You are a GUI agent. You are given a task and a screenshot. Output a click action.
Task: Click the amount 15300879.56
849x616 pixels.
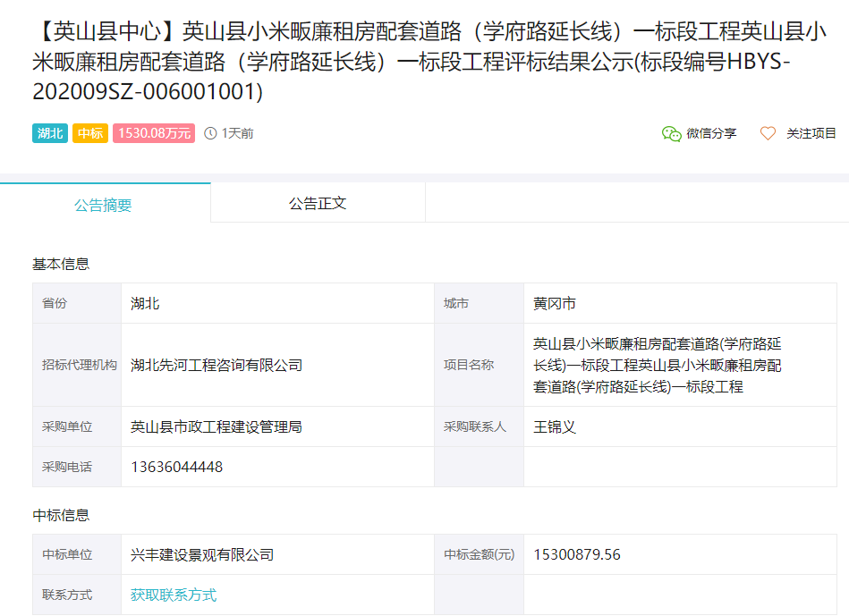click(577, 555)
